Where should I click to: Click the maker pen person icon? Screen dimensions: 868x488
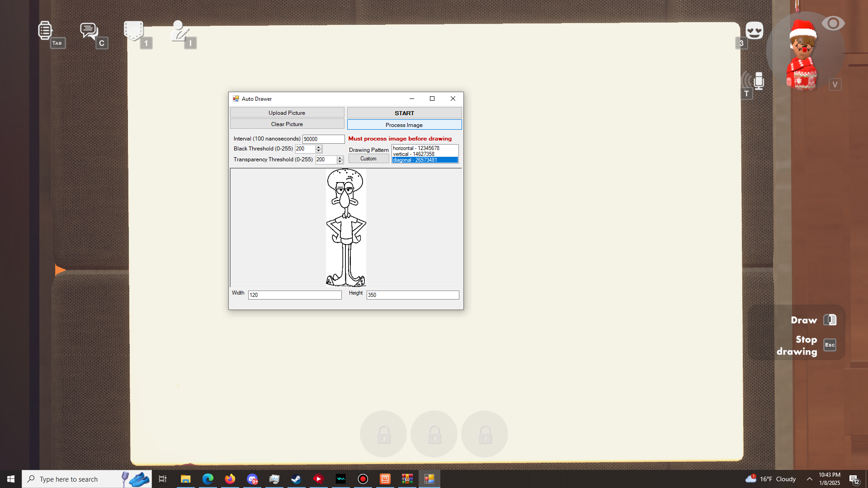point(179,31)
